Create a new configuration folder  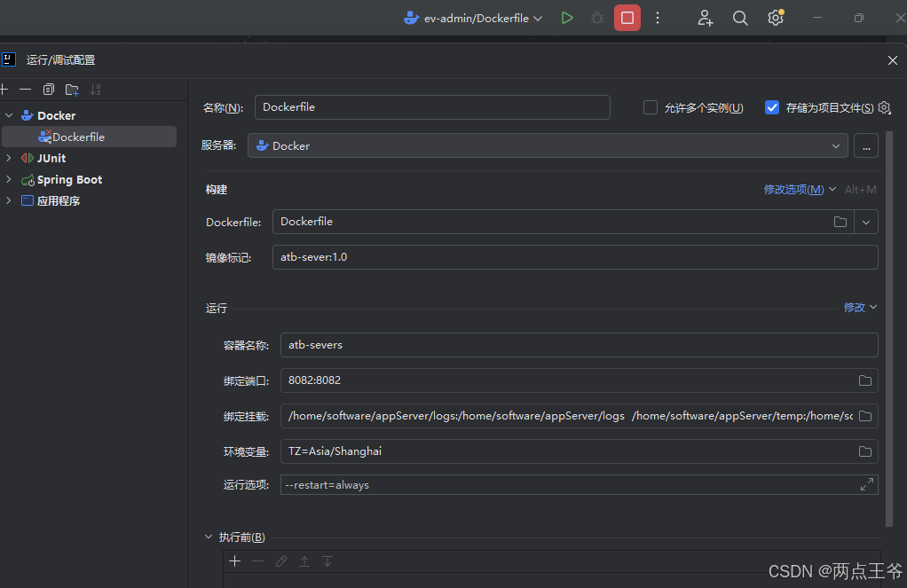(71, 89)
